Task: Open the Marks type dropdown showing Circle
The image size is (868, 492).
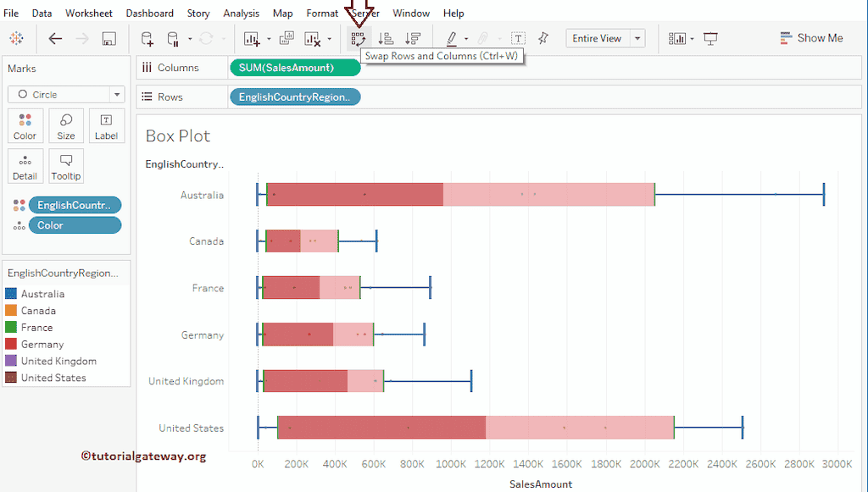Action: [x=65, y=94]
